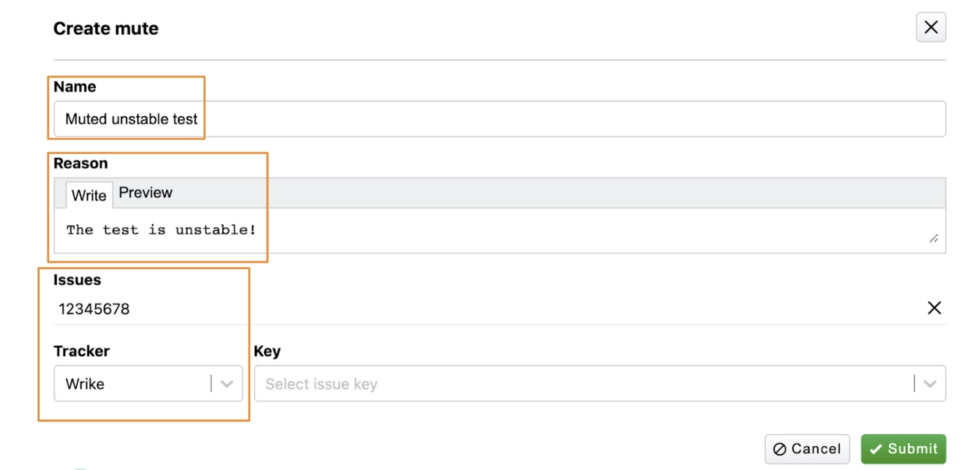
Task: Select the issue entry 12345678
Action: coord(94,309)
